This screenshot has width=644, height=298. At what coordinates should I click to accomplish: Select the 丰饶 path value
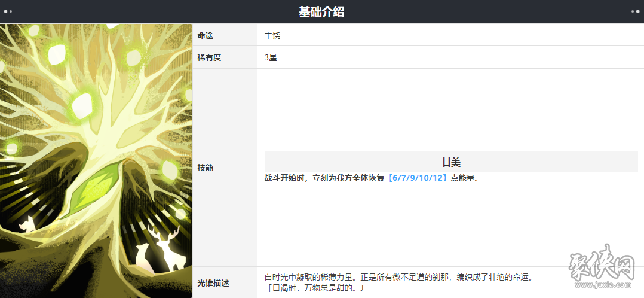pos(272,35)
